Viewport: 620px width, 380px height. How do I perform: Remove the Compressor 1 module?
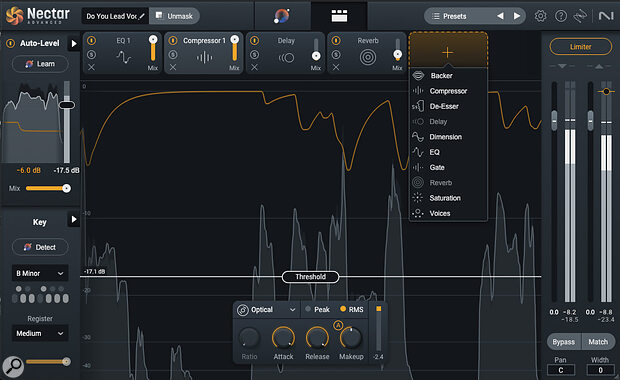173,68
